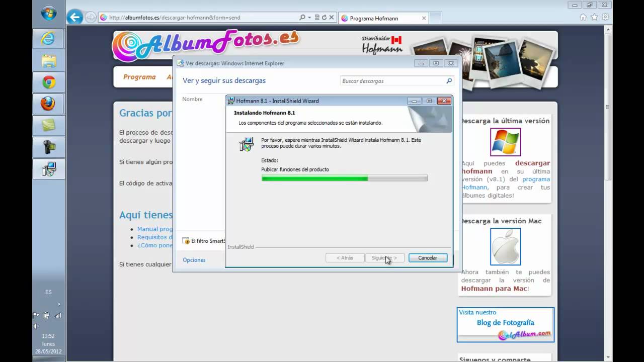Image resolution: width=644 pixels, height=362 pixels.
Task: Click the disabled Atrás button
Action: point(345,258)
